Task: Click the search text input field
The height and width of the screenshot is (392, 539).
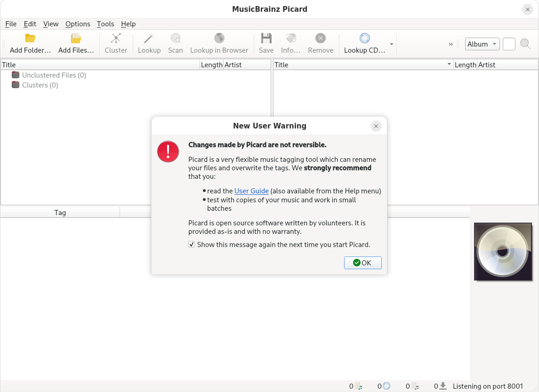Action: [x=509, y=44]
